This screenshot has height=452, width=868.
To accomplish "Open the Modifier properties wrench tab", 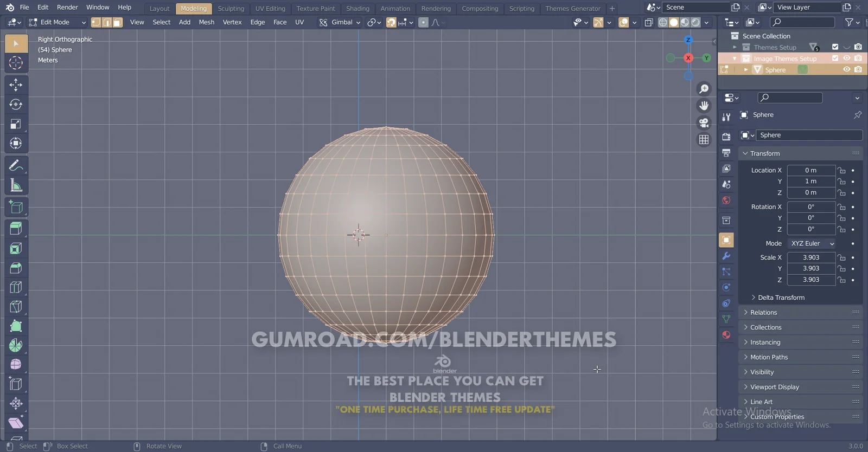I will 726,256.
